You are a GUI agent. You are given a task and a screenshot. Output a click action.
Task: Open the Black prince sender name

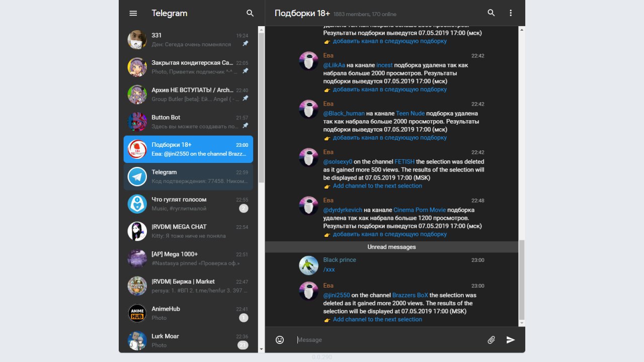(x=340, y=260)
